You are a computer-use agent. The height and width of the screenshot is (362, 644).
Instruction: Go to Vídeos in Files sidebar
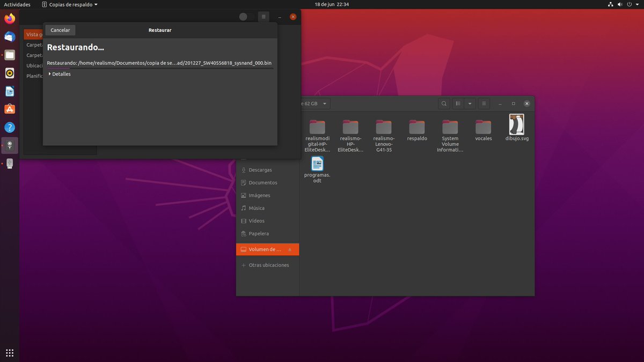pyautogui.click(x=267, y=221)
